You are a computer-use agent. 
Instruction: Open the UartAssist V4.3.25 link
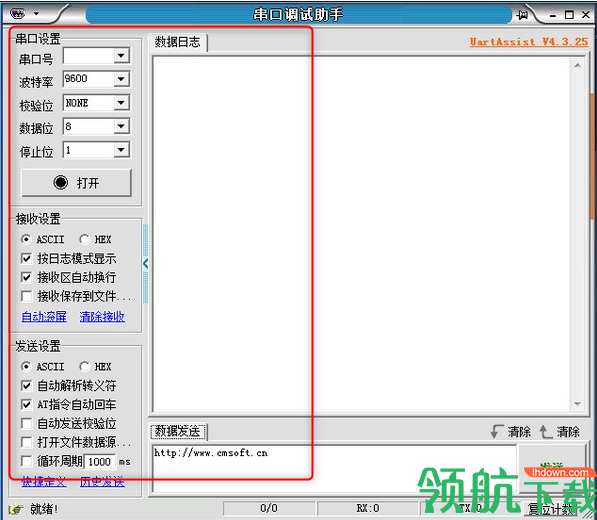pos(529,41)
